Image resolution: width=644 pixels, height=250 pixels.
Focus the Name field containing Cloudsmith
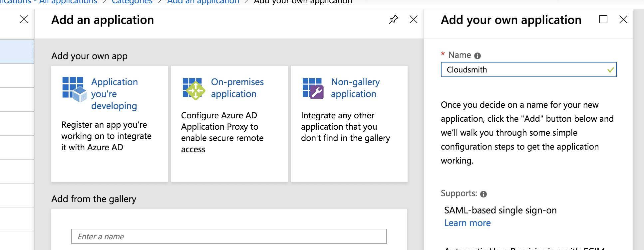[523, 70]
